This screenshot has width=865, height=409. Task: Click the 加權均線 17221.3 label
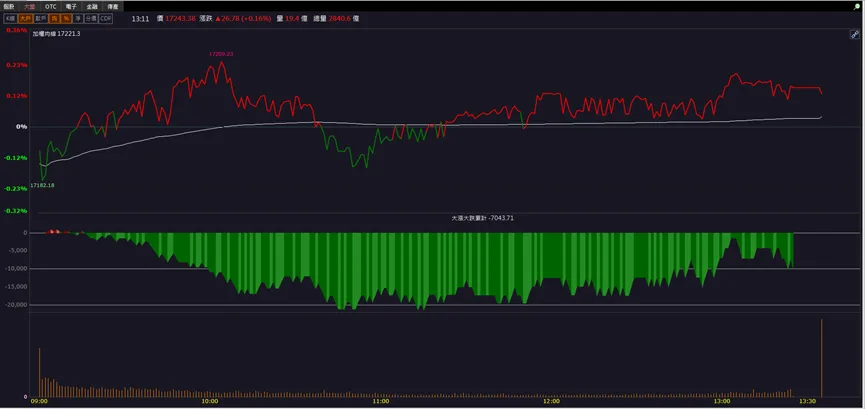pos(56,34)
